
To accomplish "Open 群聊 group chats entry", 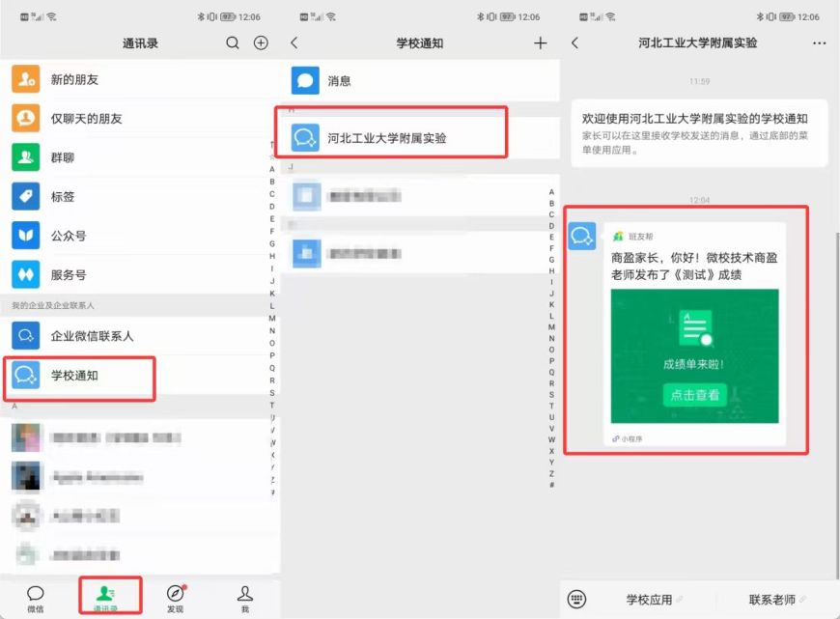I will click(63, 157).
